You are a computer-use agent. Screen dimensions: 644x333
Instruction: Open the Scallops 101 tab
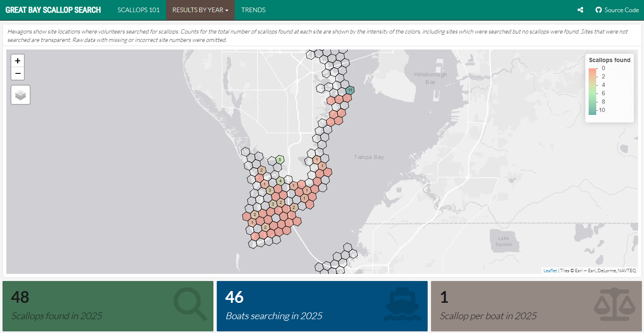pyautogui.click(x=138, y=10)
